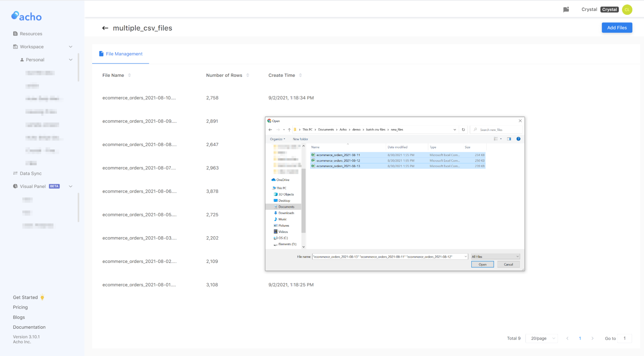The height and width of the screenshot is (356, 644).
Task: Click the flag notification icon in the top bar
Action: (566, 9)
